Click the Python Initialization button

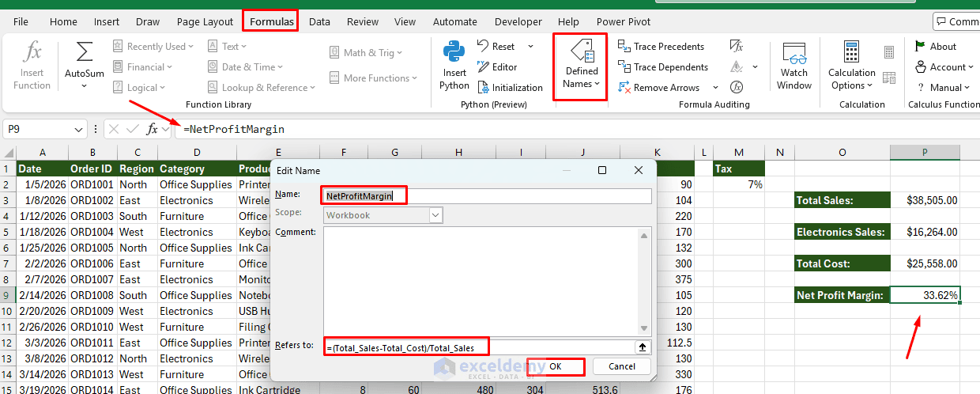[510, 88]
